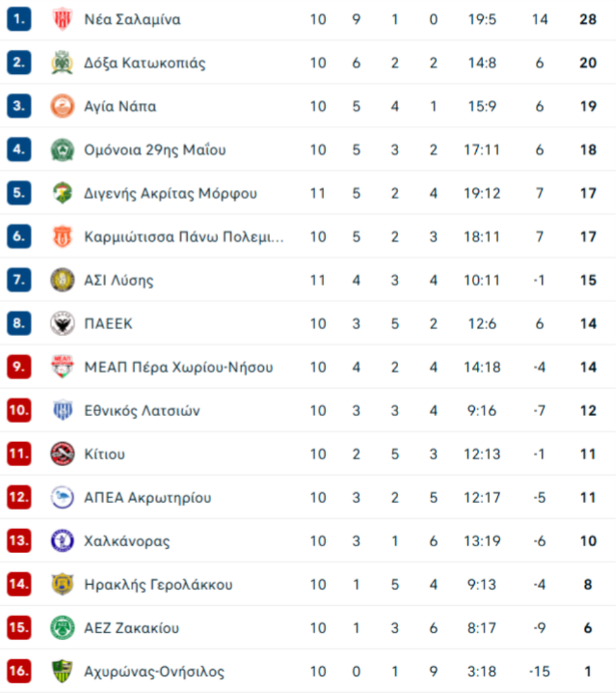
Task: Open the Καρμιώτισσα Πάνω Πολεμιδιών team link
Action: [x=184, y=237]
